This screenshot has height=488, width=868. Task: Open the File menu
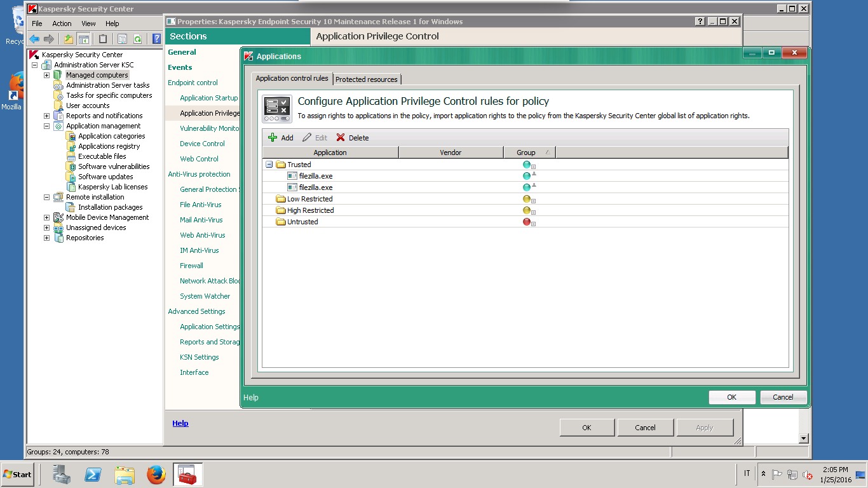pyautogui.click(x=37, y=24)
